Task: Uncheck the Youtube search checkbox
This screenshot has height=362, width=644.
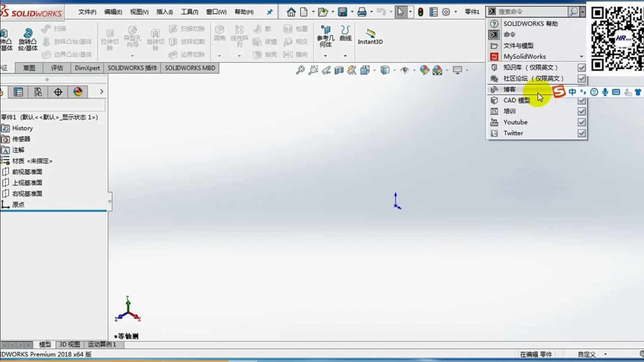Action: point(581,122)
